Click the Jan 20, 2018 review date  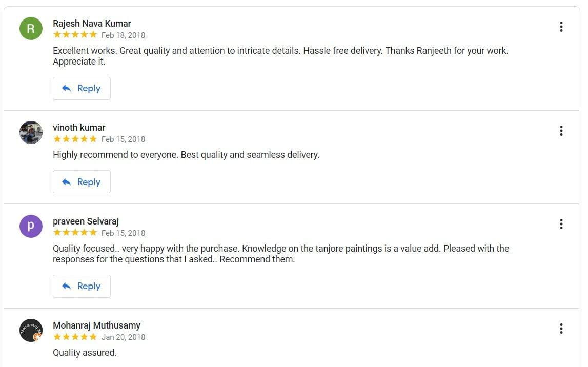pyautogui.click(x=123, y=337)
